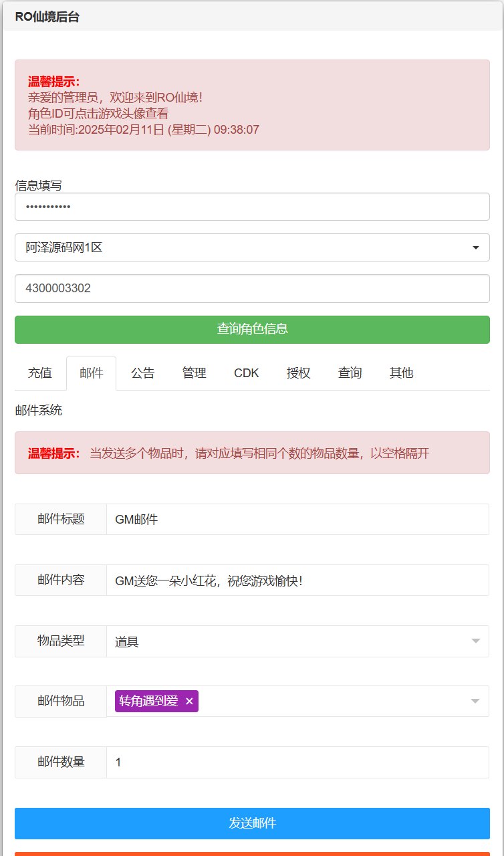Switch to the 充值 tab
Screen dimensions: 504x856
40,373
